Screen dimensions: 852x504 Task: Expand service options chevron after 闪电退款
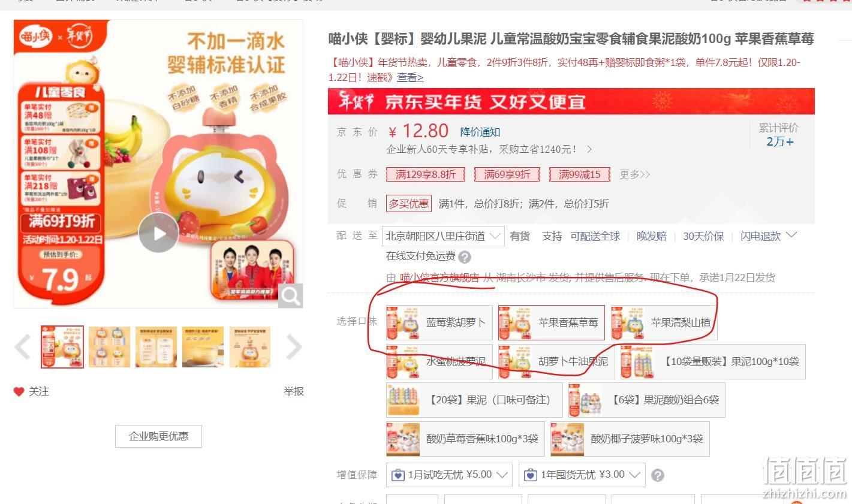[791, 235]
